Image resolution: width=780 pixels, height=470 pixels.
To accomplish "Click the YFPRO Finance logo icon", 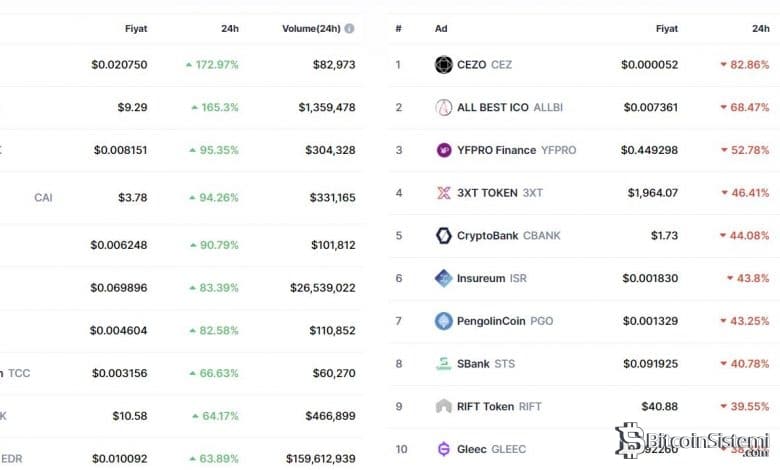I will coord(444,150).
